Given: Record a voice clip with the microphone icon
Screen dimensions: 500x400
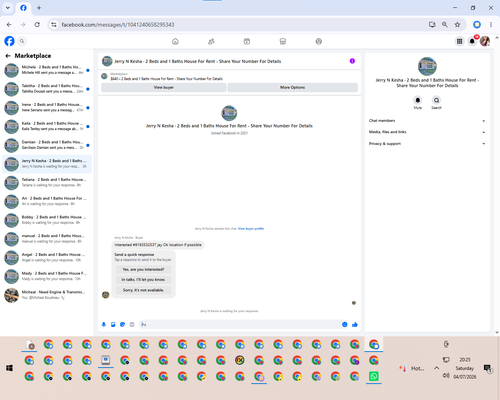Looking at the screenshot, I should point(104,324).
